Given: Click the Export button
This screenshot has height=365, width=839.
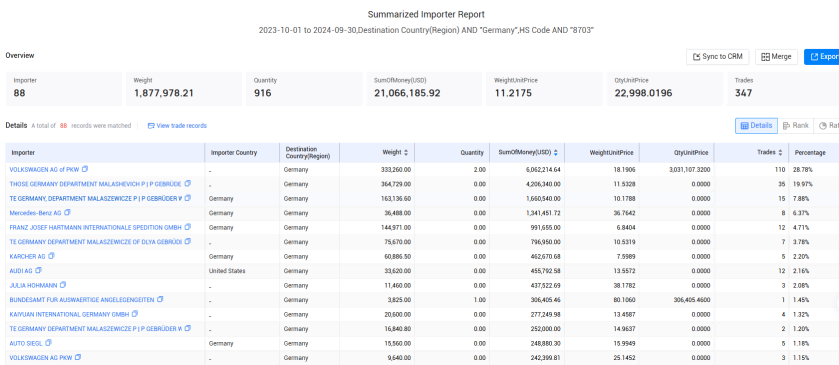Looking at the screenshot, I should (821, 57).
